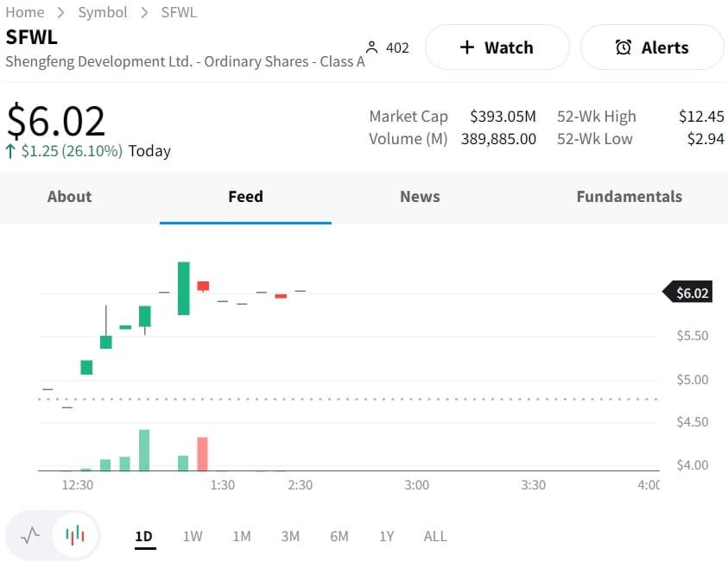Image resolution: width=728 pixels, height=568 pixels.
Task: Set chart range to 6M
Action: pos(339,536)
